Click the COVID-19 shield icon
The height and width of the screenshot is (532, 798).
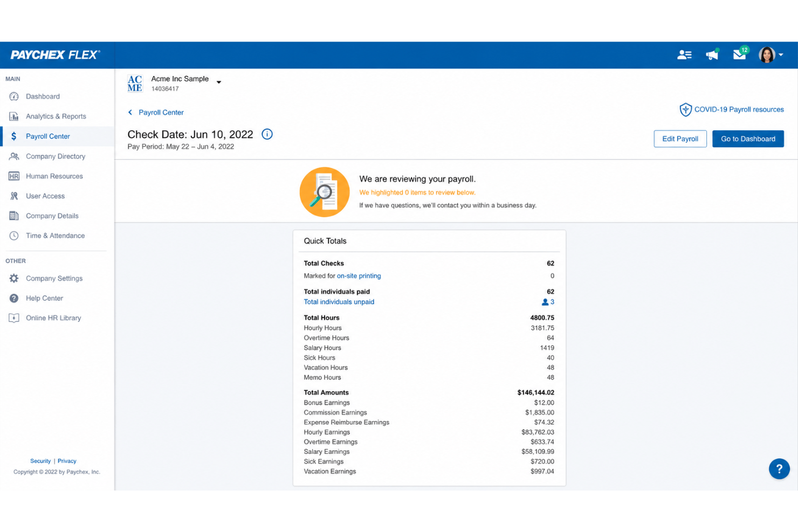[685, 109]
